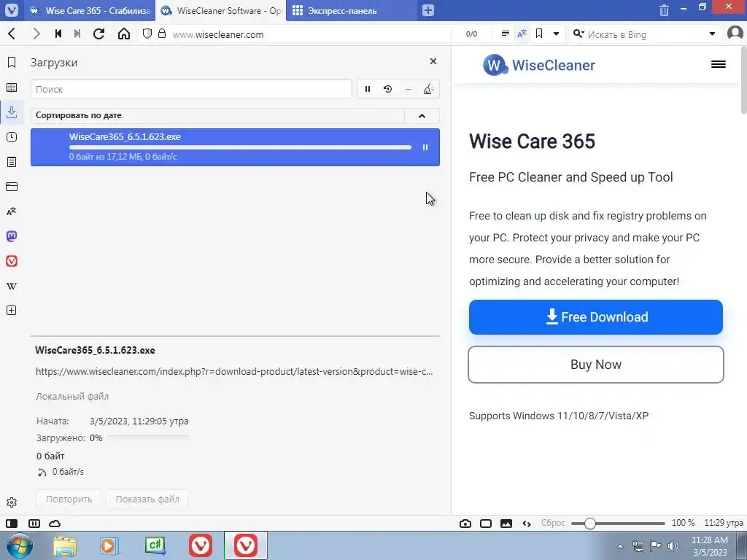Rewind to first page in history

point(58,34)
